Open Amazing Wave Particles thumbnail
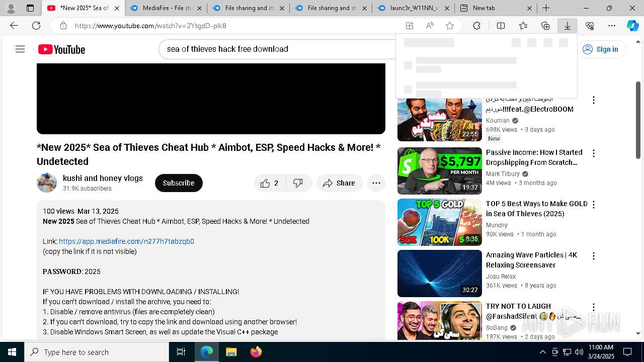The width and height of the screenshot is (644, 362). pos(439,274)
